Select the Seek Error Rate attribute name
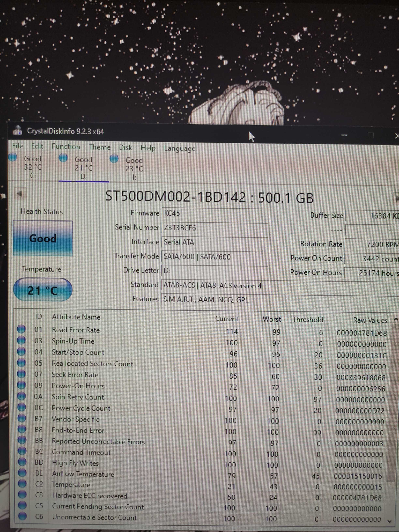 pyautogui.click(x=75, y=375)
